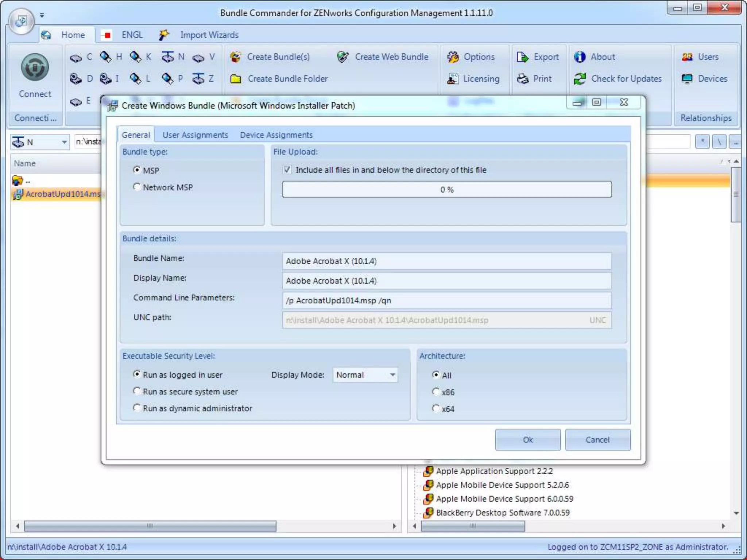The height and width of the screenshot is (560, 747).
Task: Click the Bundle Name input field
Action: coord(446,261)
